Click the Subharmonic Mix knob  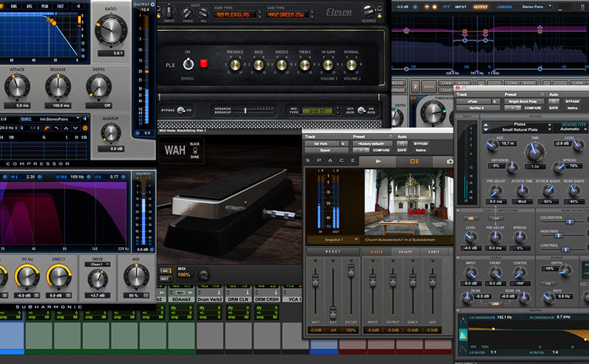click(x=136, y=276)
